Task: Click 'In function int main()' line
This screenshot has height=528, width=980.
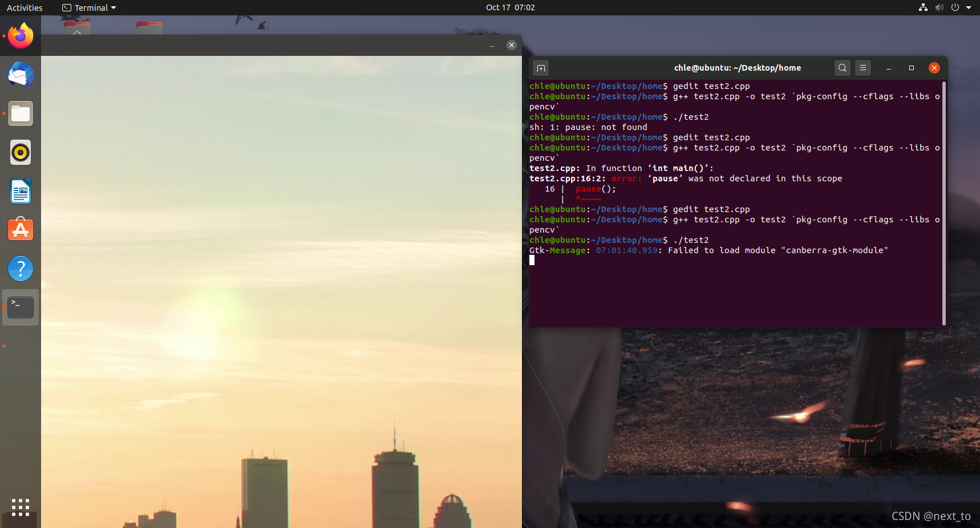Action: 621,168
